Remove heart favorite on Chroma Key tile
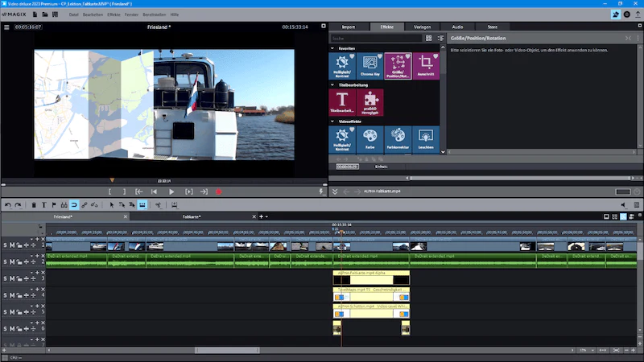Image resolution: width=644 pixels, height=362 pixels. pyautogui.click(x=380, y=56)
